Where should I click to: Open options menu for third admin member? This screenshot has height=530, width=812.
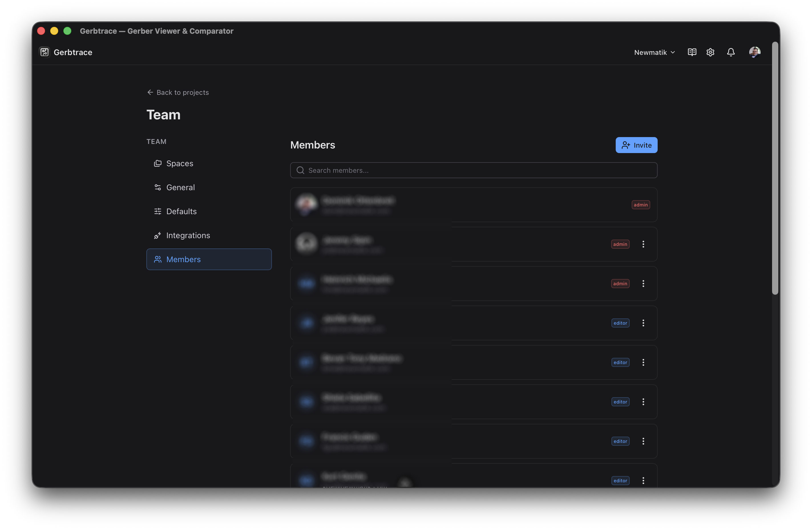pyautogui.click(x=643, y=284)
